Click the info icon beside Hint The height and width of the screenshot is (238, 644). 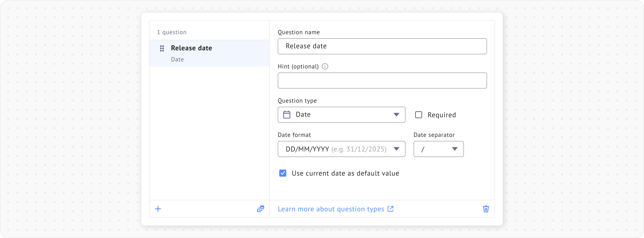pos(325,66)
